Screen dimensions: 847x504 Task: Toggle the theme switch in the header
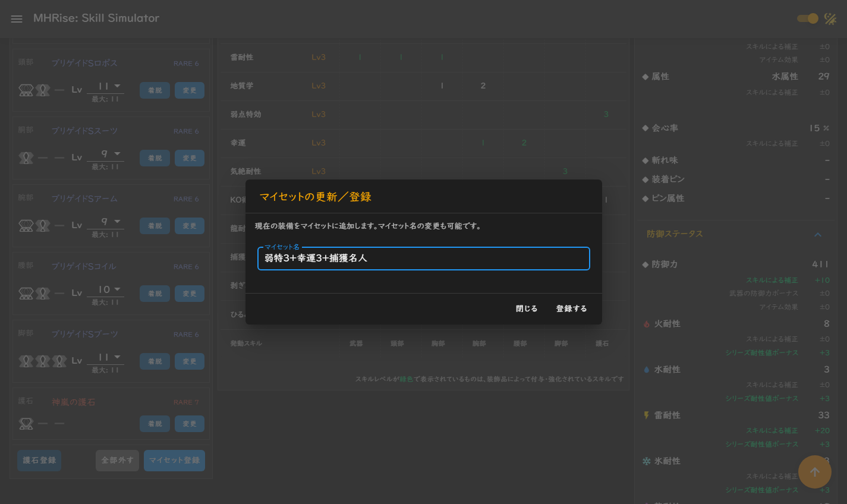coord(807,18)
